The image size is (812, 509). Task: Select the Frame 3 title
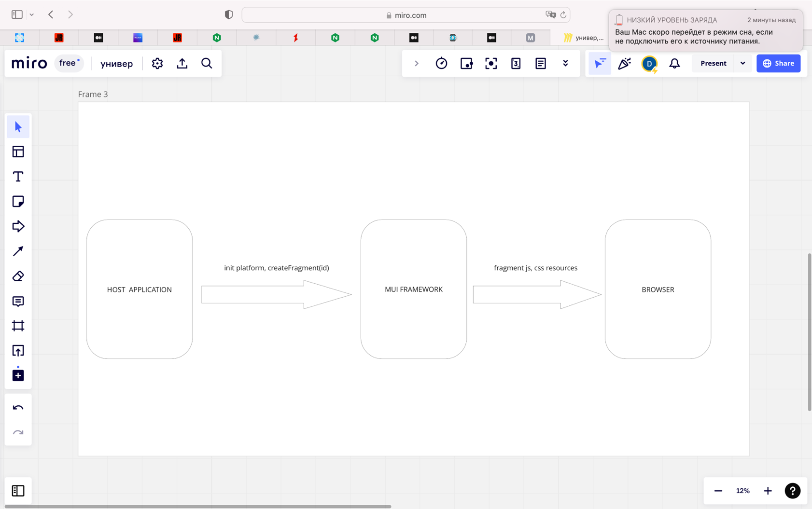[93, 94]
